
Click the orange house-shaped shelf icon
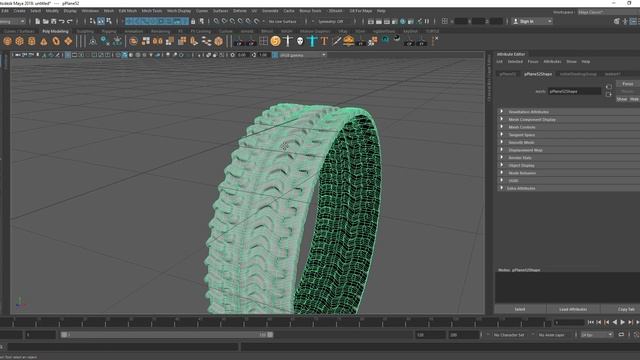click(x=349, y=41)
